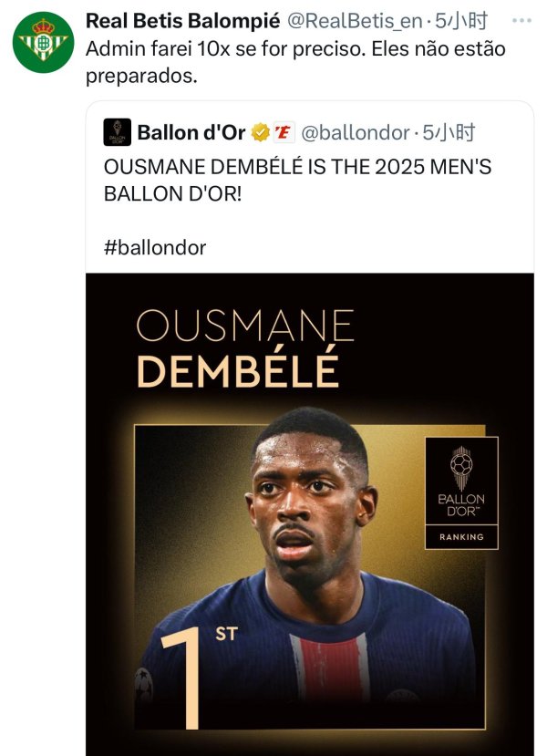Click the L'Équipe affiliate badge icon
Screen dimensions: 547x756
284,132
